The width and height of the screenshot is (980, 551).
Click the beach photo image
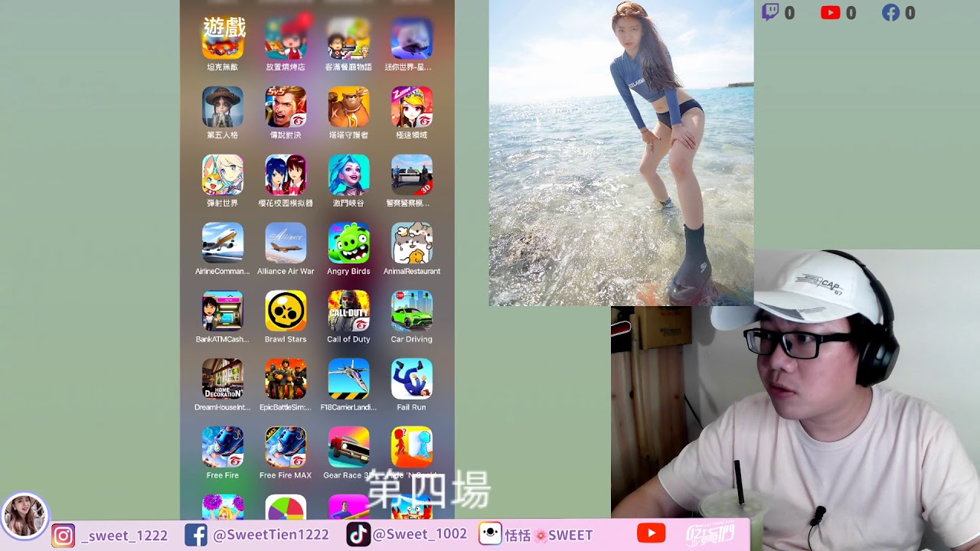pos(621,153)
